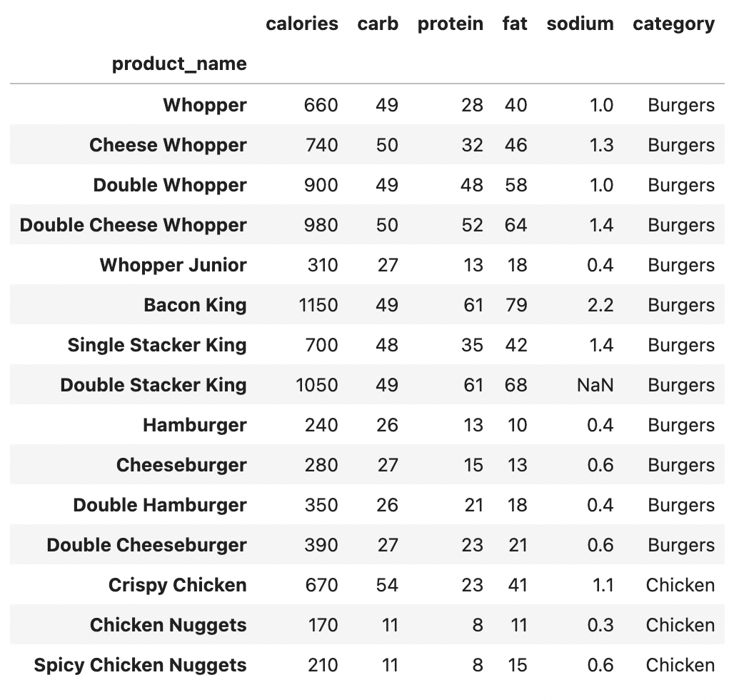Select the fat column header
This screenshot has width=734, height=700.
tap(515, 24)
